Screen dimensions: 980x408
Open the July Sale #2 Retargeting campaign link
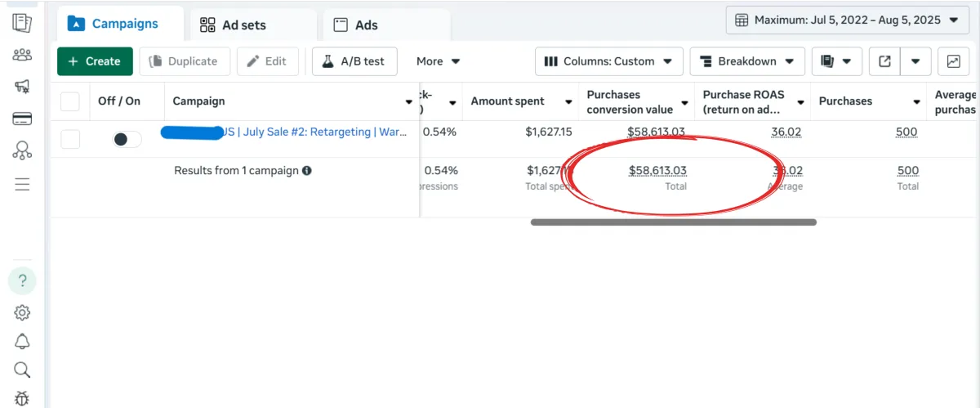315,132
